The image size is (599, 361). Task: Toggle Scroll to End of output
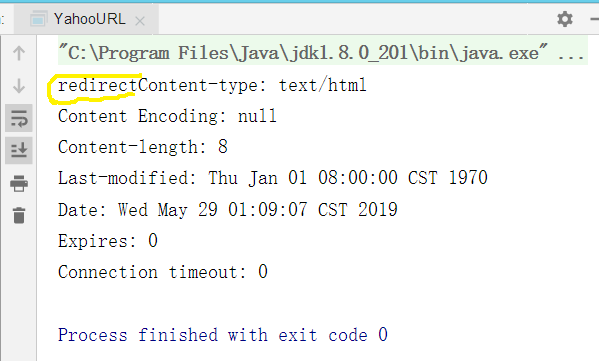coord(19,151)
